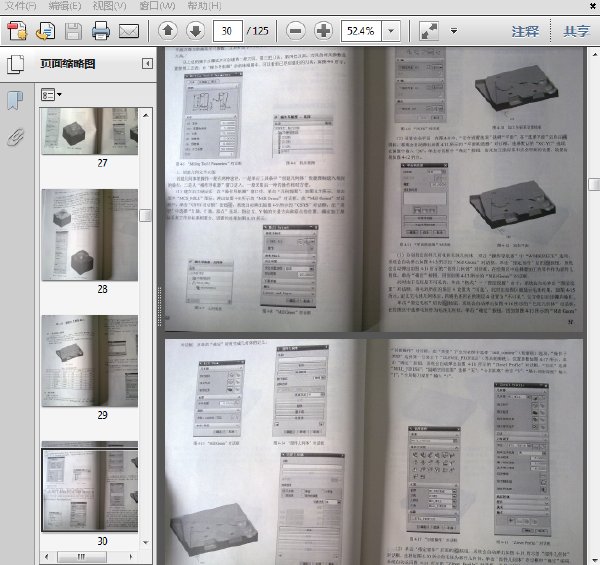600x565 pixels.
Task: Open the 编辑(E) menu
Action: [x=65, y=6]
